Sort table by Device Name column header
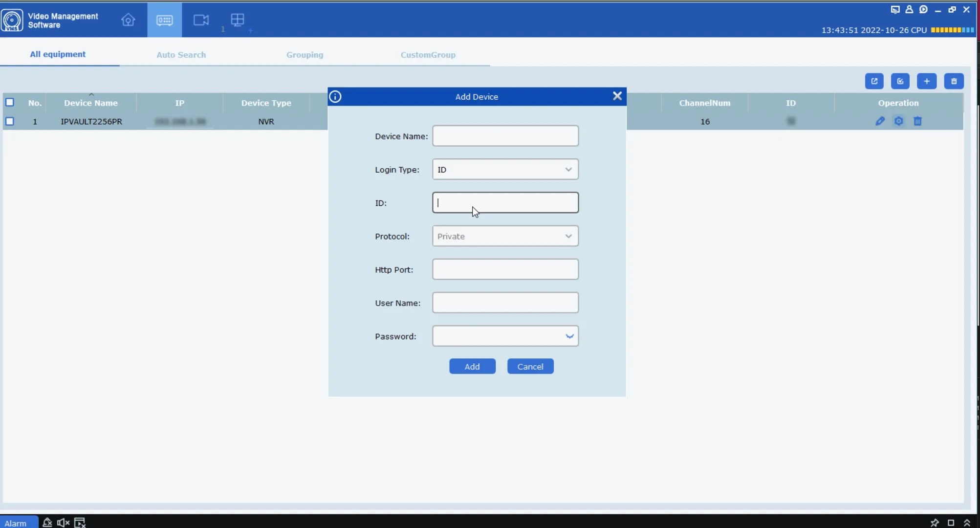 91,103
